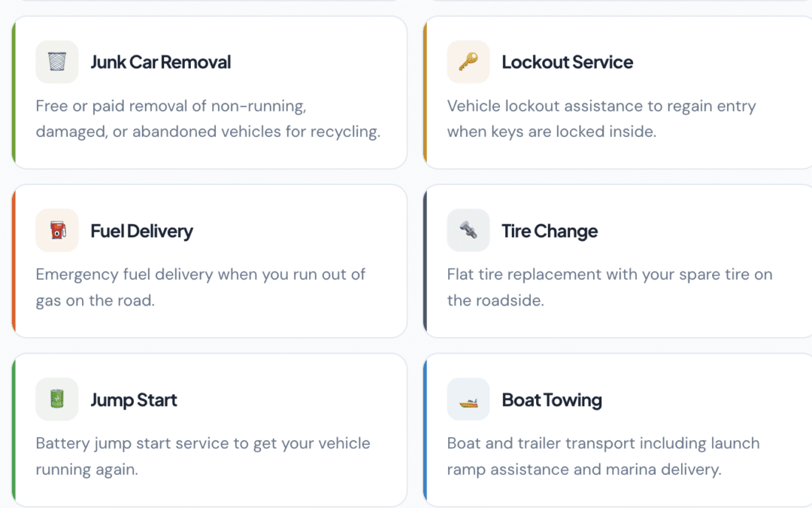Viewport: 812px width, 508px height.
Task: Click the boat and trailer transport description
Action: point(603,456)
